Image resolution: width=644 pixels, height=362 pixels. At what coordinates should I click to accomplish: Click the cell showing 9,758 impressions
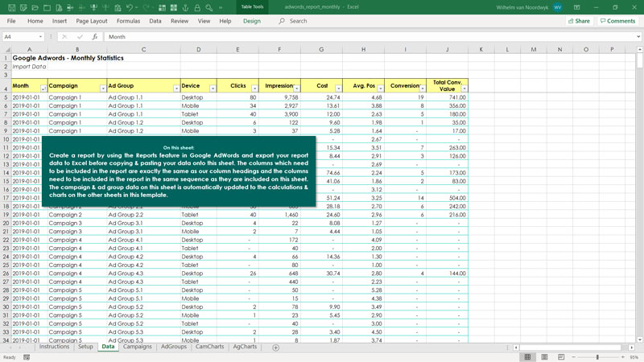coord(279,97)
